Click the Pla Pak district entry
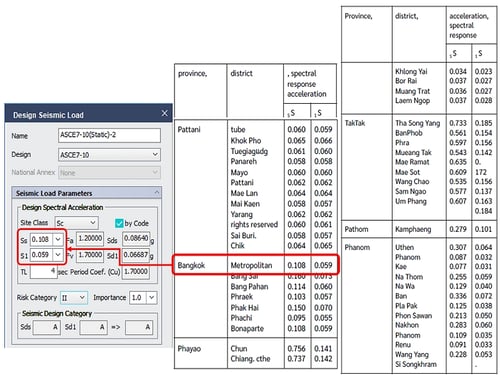 [406, 306]
